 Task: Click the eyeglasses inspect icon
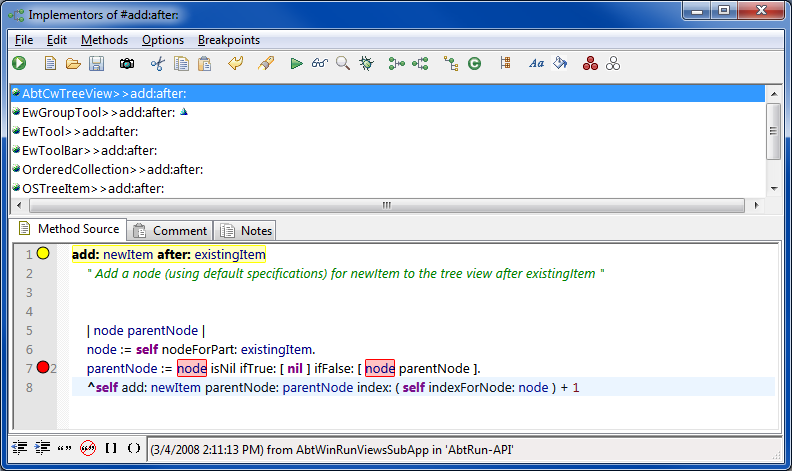(319, 64)
